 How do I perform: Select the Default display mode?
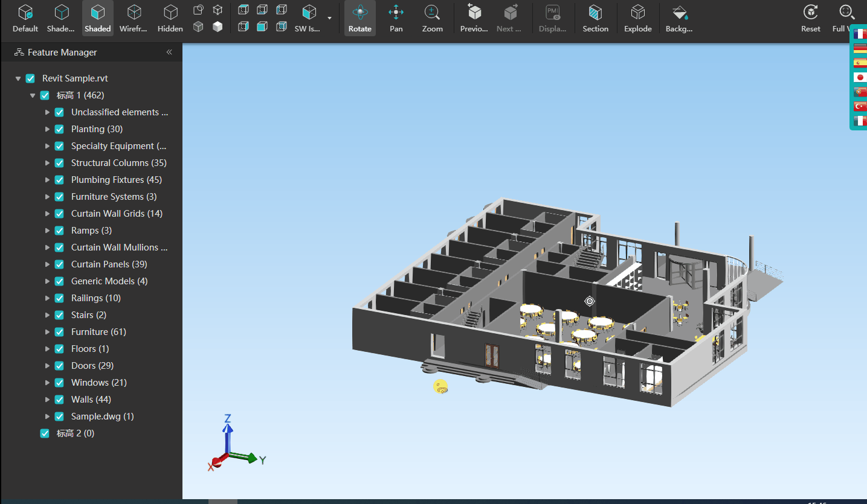[25, 18]
